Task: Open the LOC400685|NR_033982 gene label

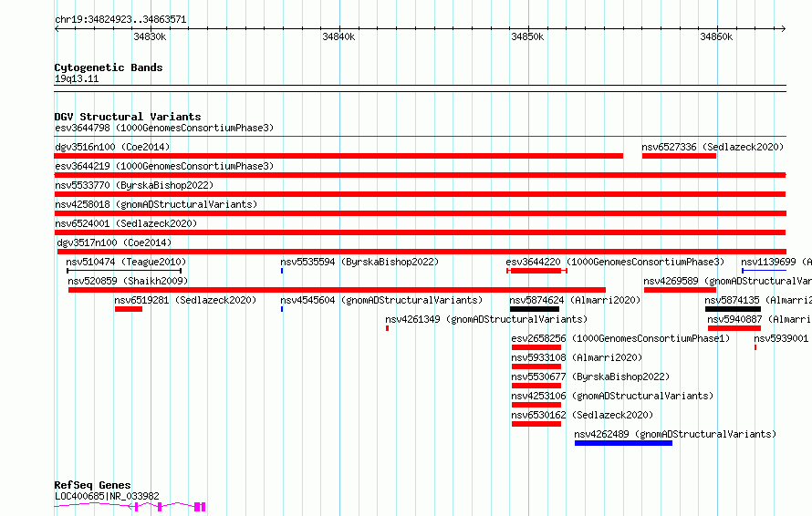Action: tap(107, 496)
